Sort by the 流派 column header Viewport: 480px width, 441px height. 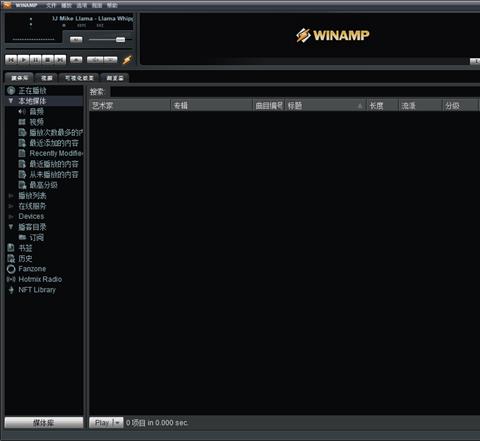(420, 106)
